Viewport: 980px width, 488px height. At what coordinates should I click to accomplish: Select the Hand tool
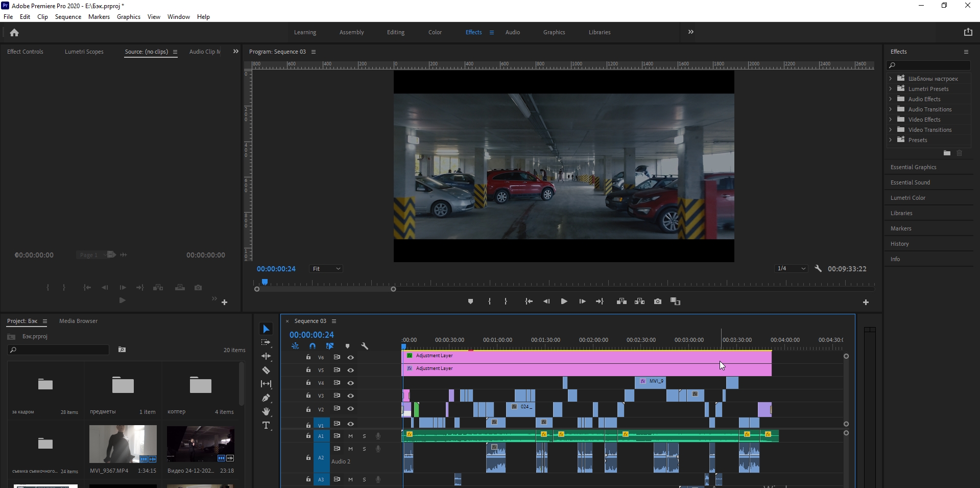[x=266, y=411]
